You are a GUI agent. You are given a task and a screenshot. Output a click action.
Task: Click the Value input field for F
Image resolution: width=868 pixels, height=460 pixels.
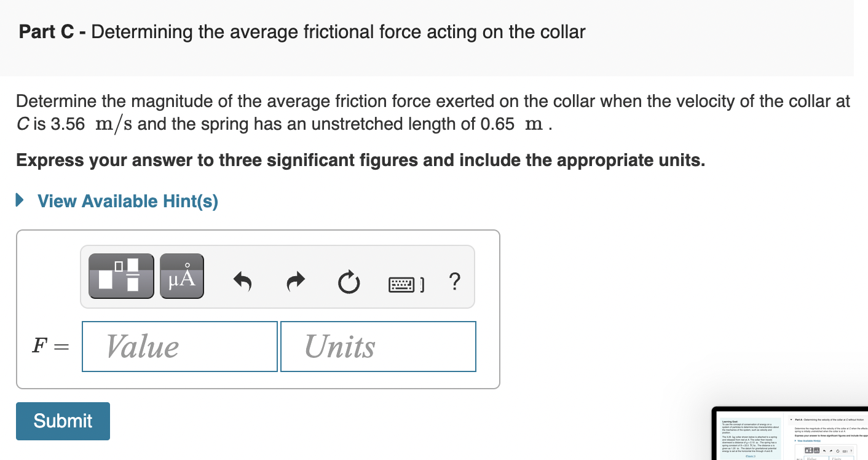coord(179,346)
